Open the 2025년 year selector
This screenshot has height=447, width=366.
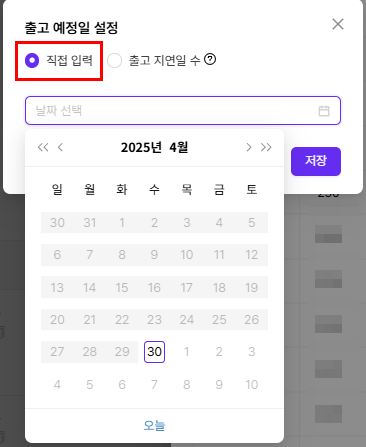[141, 147]
